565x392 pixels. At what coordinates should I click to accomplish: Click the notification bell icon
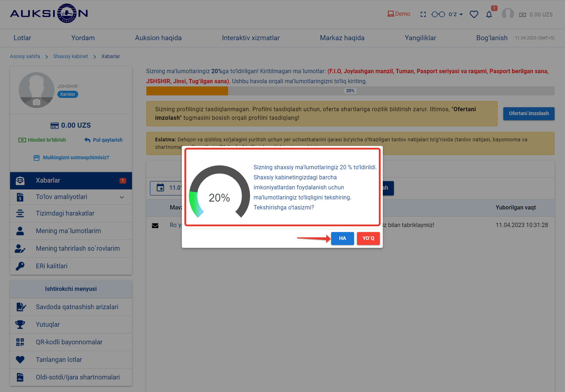[489, 15]
